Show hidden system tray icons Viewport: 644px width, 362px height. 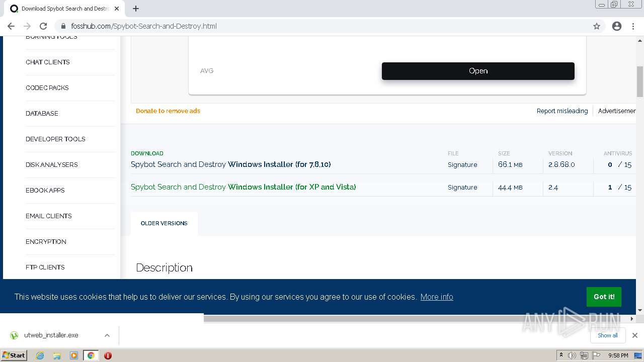(561, 355)
